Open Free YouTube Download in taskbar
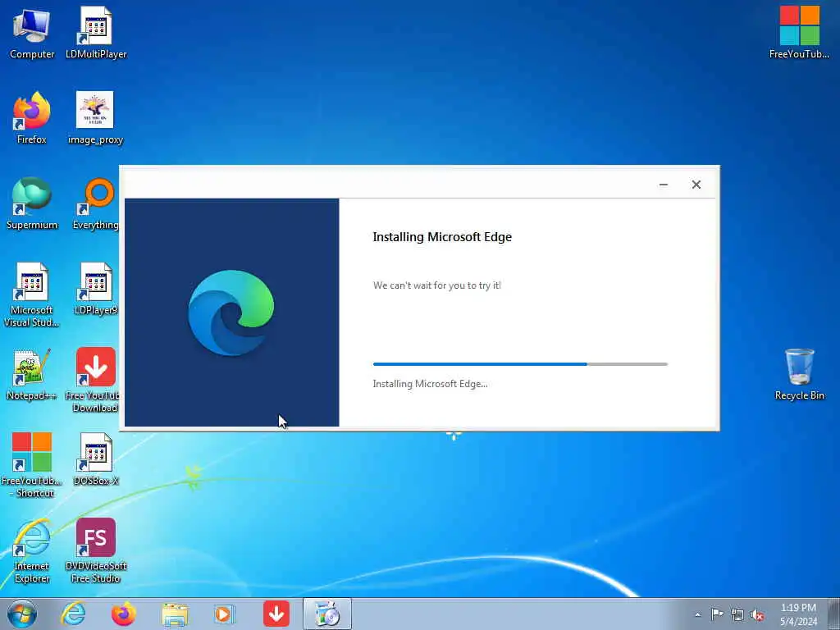Screen dimensions: 840x630 (x=276, y=614)
